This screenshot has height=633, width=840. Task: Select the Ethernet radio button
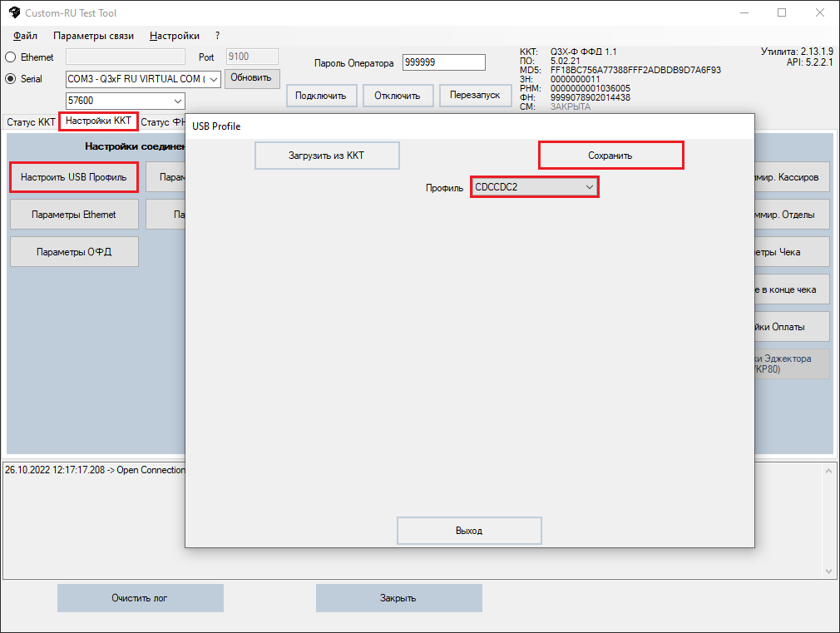click(x=11, y=57)
